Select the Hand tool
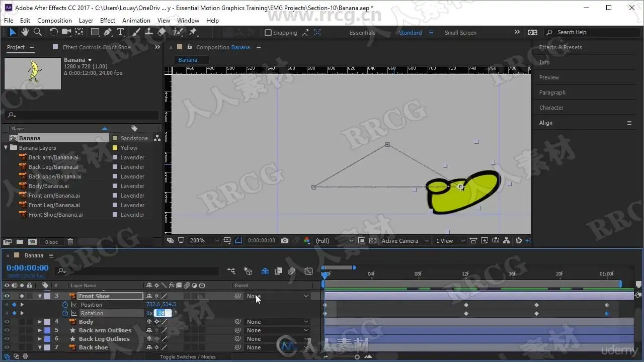644x362 pixels. click(25, 32)
